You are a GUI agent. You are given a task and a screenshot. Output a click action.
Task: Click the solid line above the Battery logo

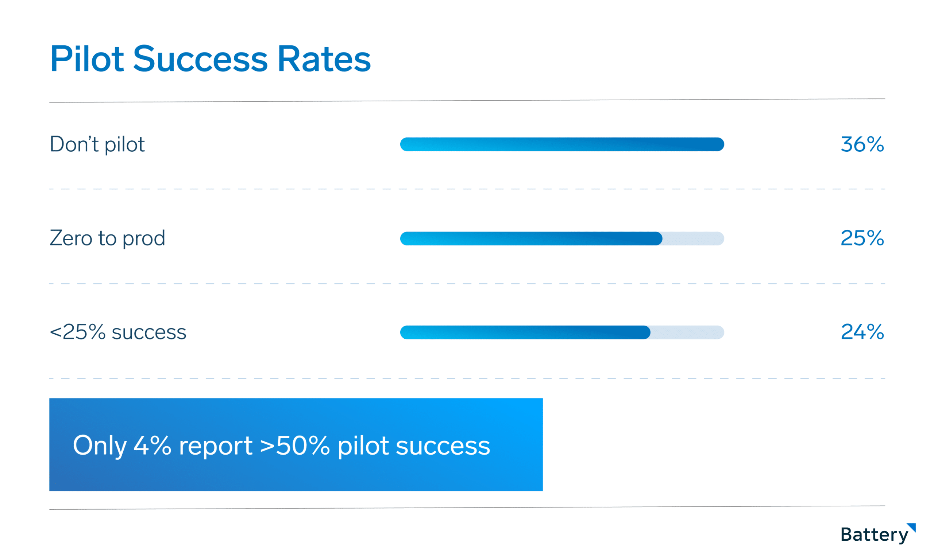coord(467,507)
